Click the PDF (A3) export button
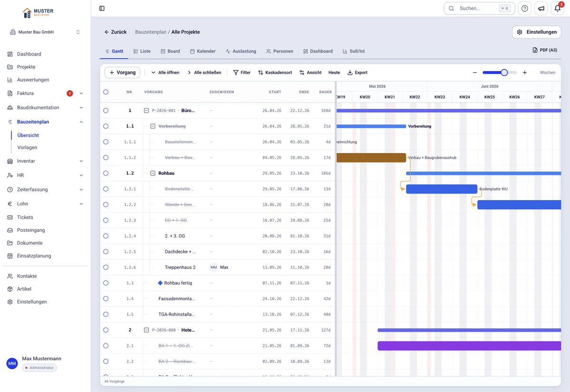 (x=545, y=50)
